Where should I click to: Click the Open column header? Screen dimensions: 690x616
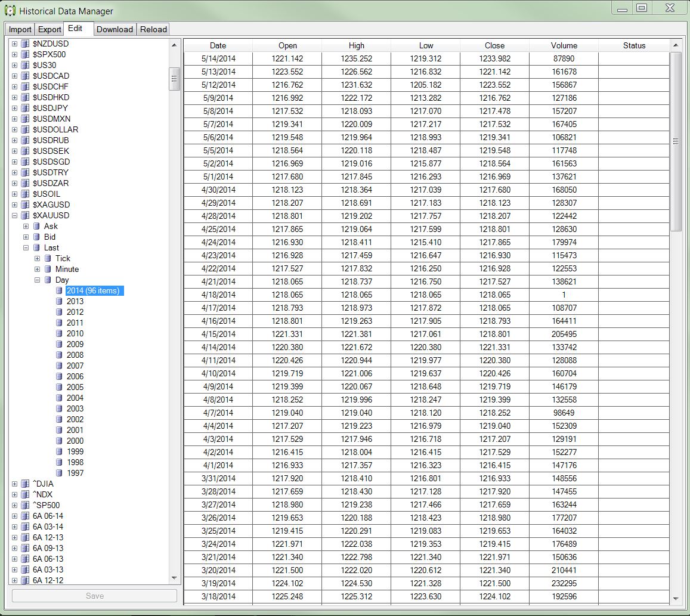[287, 45]
